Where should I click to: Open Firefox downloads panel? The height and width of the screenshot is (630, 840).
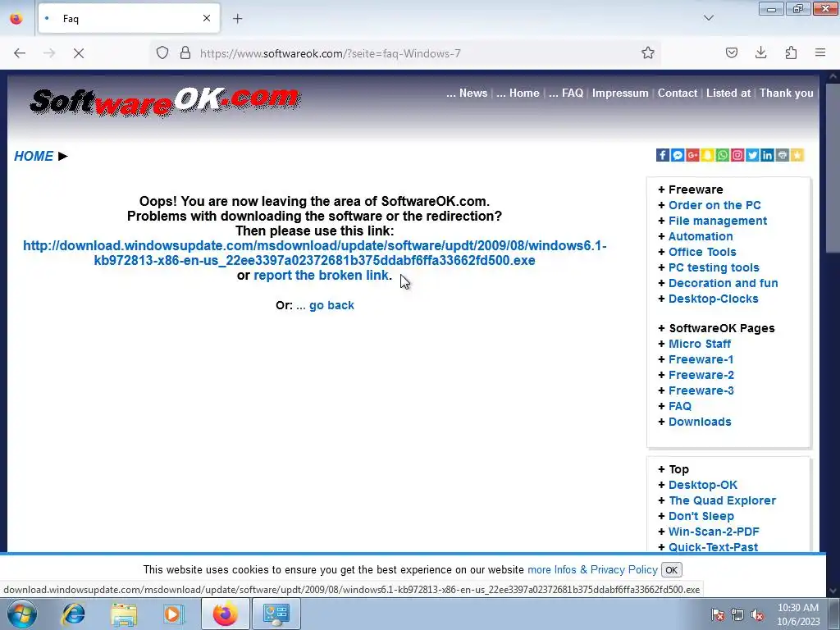(x=760, y=53)
